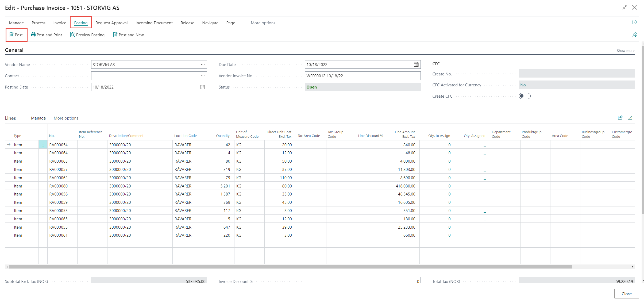644x303 pixels.
Task: Click the share lines icon
Action: click(620, 118)
